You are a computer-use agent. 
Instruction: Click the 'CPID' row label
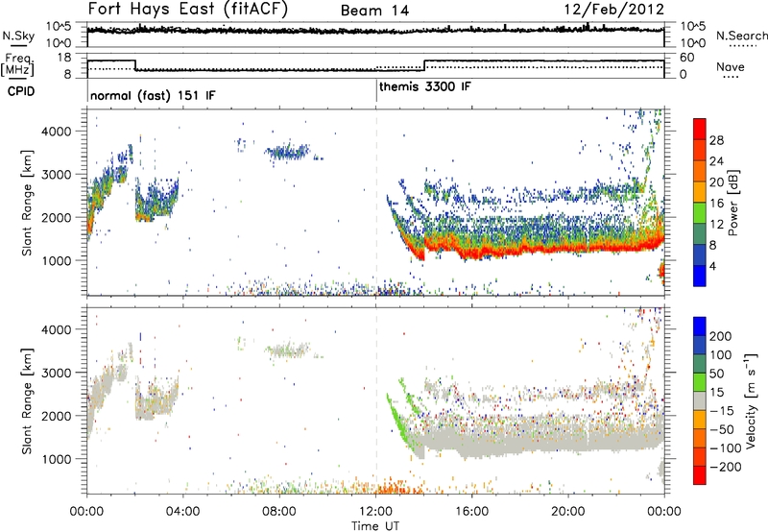point(21,91)
